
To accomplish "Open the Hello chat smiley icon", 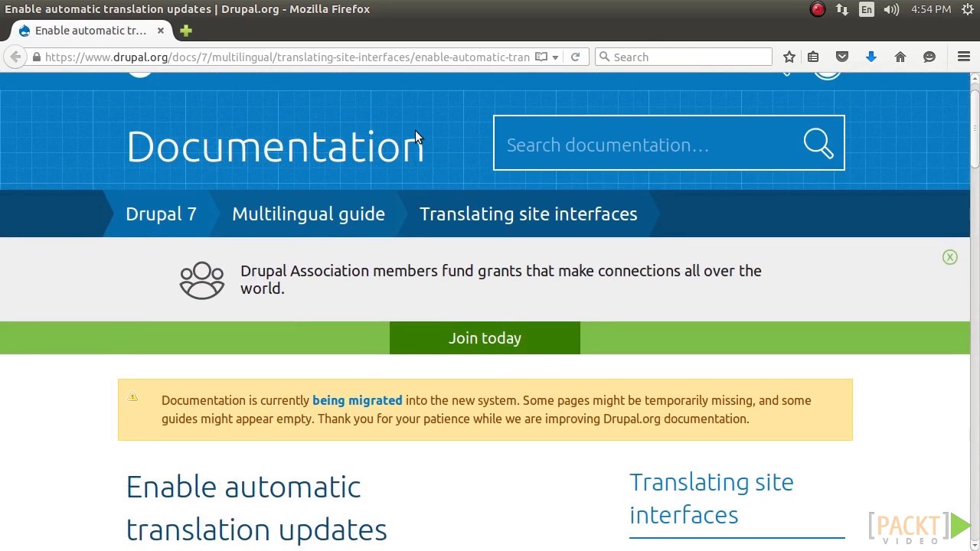I will tap(929, 57).
